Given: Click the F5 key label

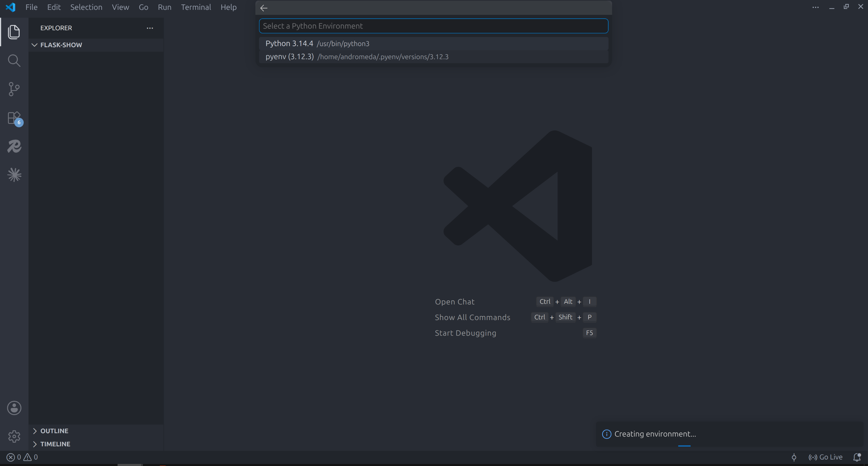Looking at the screenshot, I should coord(589,333).
